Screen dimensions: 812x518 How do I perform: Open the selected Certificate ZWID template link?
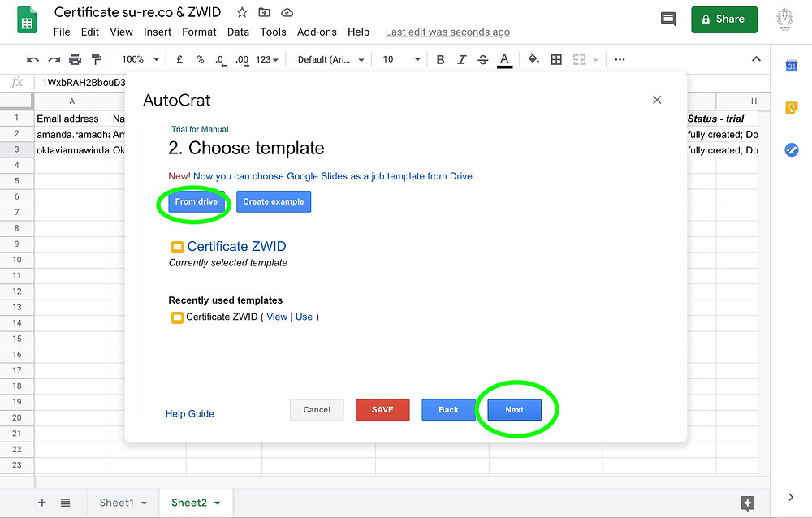click(x=236, y=247)
